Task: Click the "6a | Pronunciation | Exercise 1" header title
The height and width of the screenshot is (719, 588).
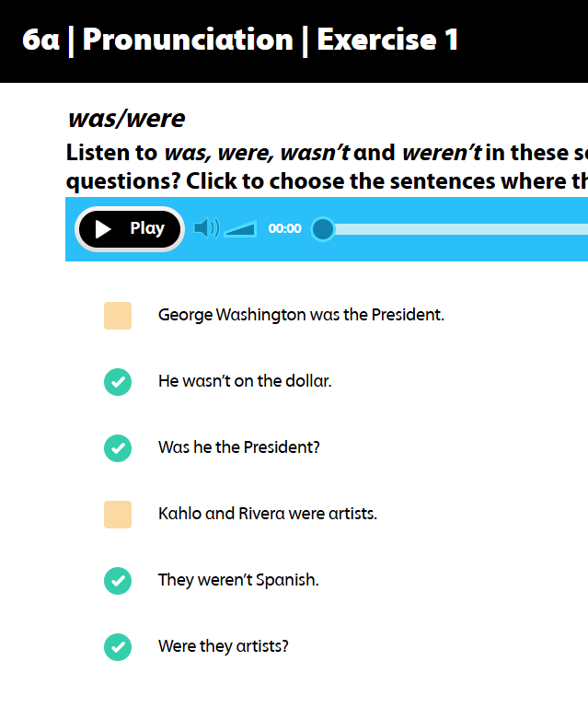Action: [240, 41]
